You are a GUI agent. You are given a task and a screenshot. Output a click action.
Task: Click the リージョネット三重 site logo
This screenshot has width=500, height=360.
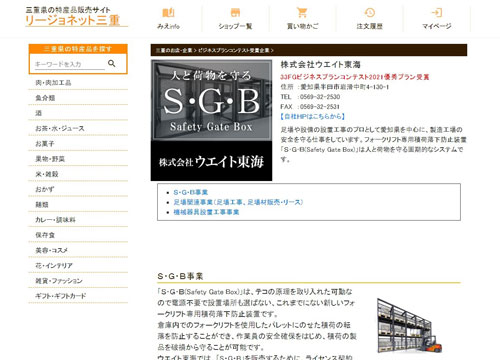(x=73, y=17)
